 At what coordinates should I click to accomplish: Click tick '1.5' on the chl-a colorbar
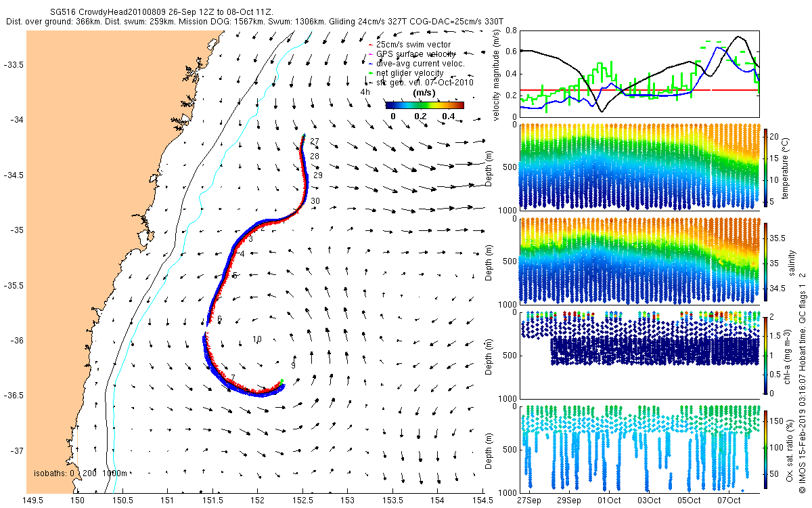(776, 335)
